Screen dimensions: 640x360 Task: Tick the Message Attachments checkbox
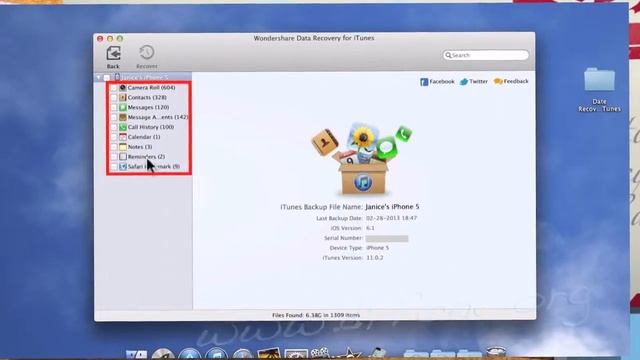[114, 117]
